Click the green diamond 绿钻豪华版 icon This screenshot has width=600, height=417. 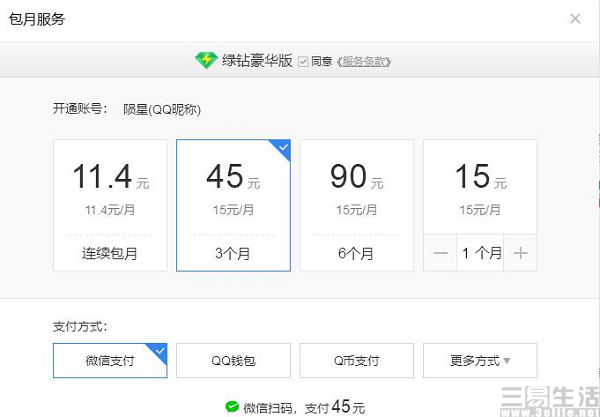click(x=206, y=60)
